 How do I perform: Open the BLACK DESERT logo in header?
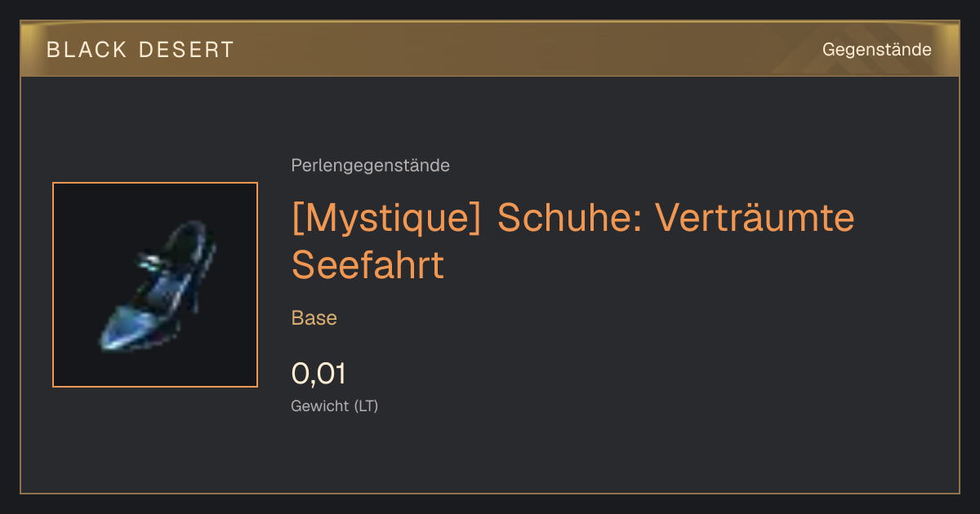click(140, 50)
